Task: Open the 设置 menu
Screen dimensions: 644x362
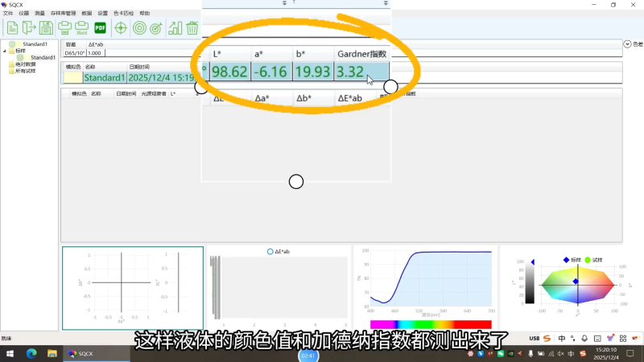Action: coord(103,13)
